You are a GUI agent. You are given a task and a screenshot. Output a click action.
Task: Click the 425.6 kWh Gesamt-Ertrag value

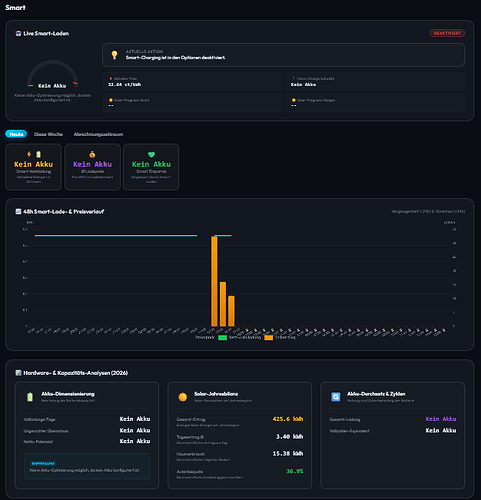pos(288,419)
